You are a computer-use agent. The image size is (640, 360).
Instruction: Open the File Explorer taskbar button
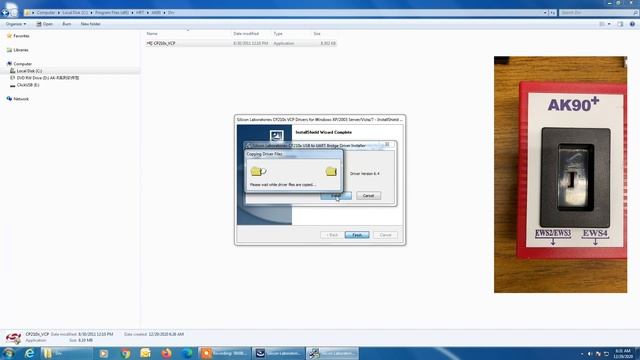[x=67, y=353]
